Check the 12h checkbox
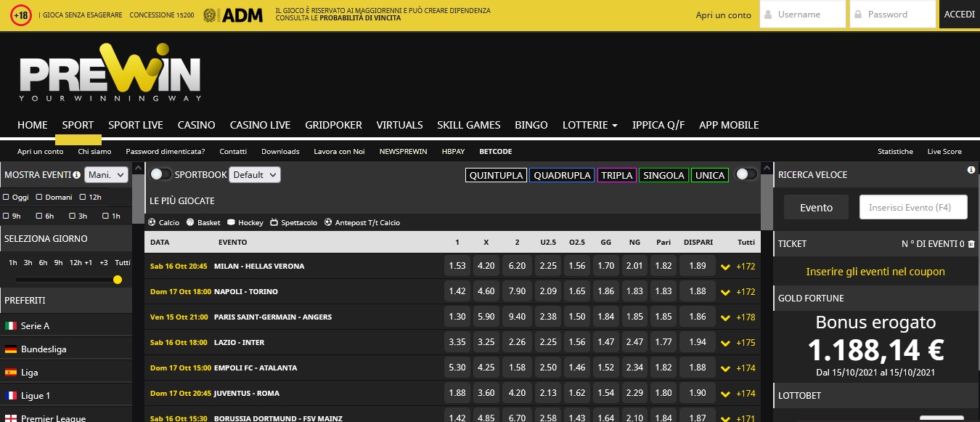The height and width of the screenshot is (422, 980). point(83,197)
